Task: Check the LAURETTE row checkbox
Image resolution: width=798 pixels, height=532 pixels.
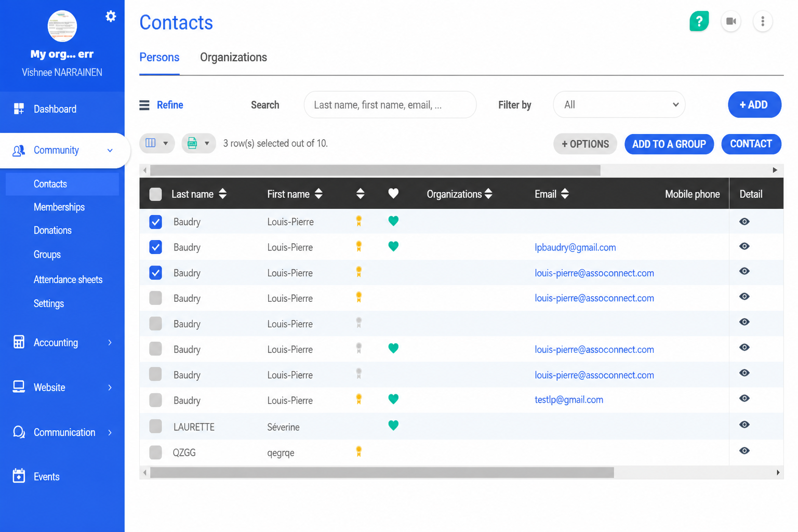Action: coord(155,426)
